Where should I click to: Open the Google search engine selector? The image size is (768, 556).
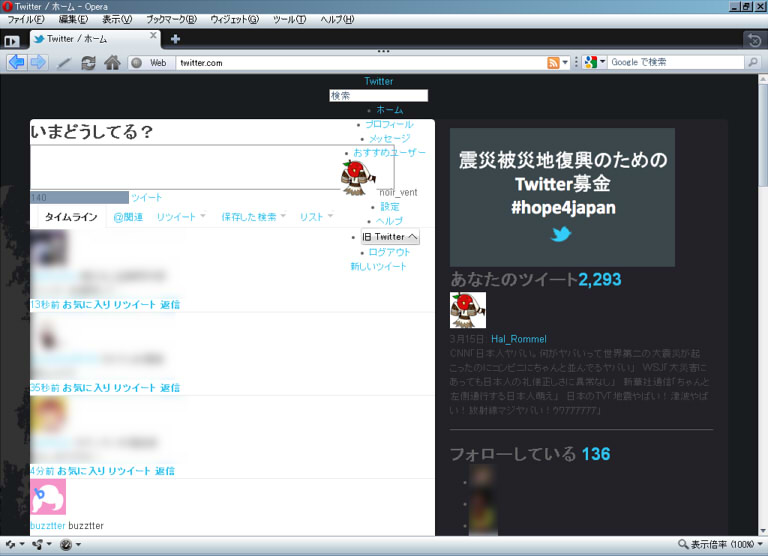(595, 62)
